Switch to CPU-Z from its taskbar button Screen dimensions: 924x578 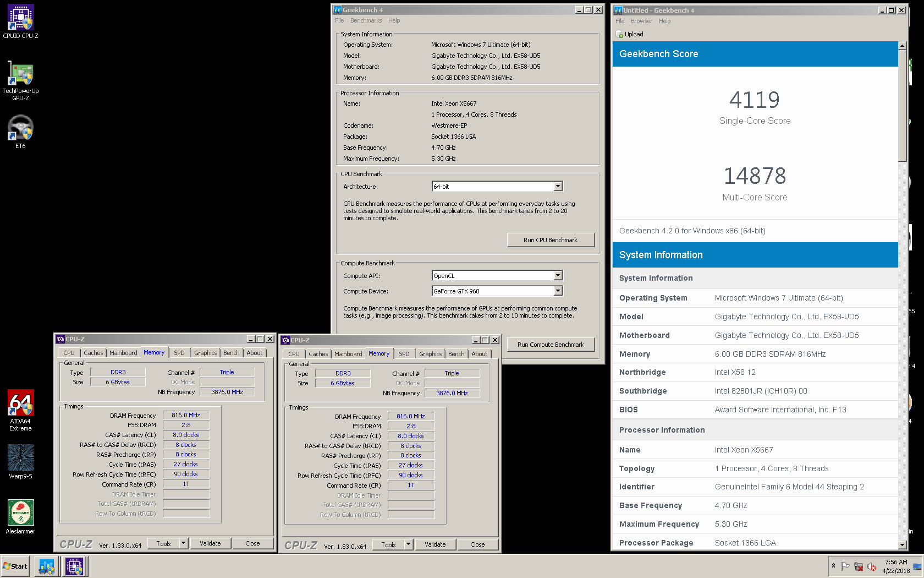(x=74, y=566)
